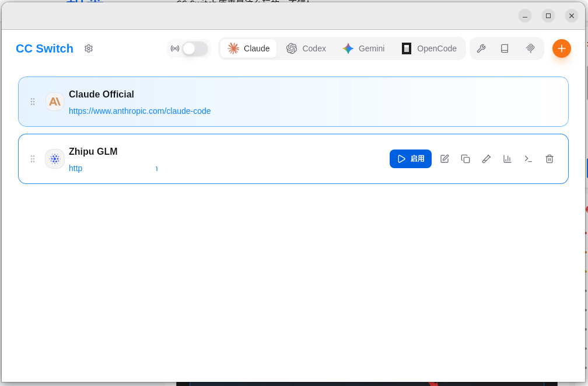This screenshot has width=588, height=386.
Task: View Zhipu GLM usage chart
Action: point(508,159)
